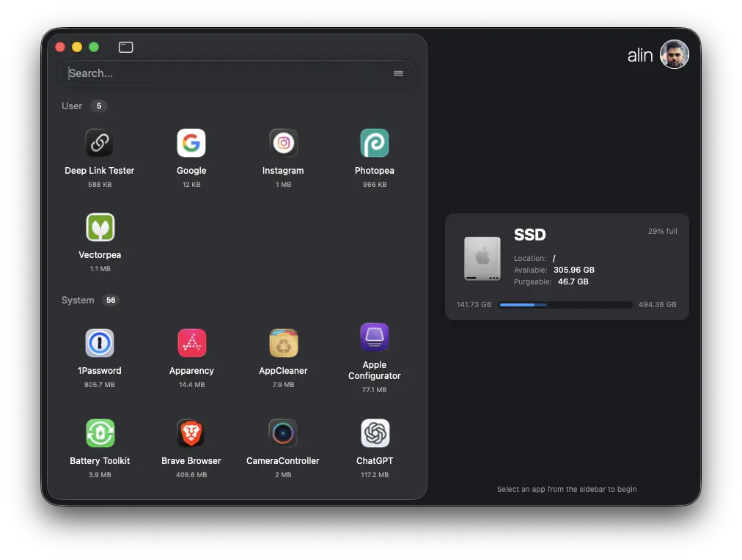Select the Apparency app icon
The width and height of the screenshot is (742, 560).
point(191,344)
